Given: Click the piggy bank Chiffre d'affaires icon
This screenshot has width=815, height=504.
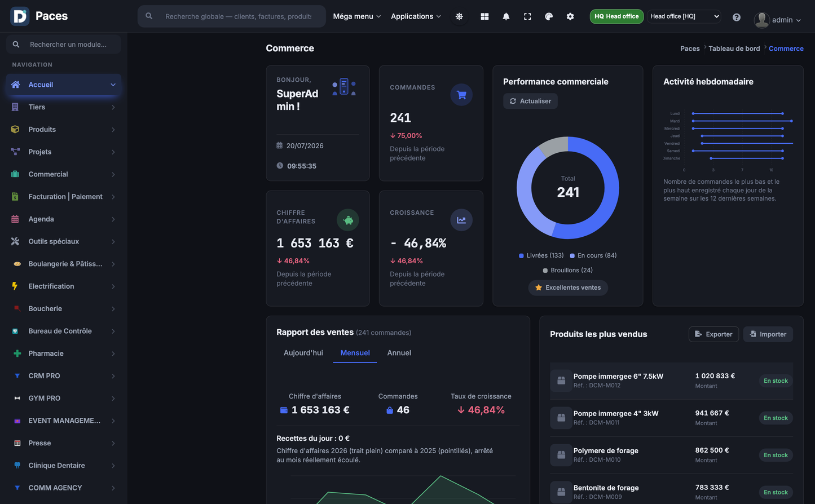Looking at the screenshot, I should pyautogui.click(x=348, y=220).
